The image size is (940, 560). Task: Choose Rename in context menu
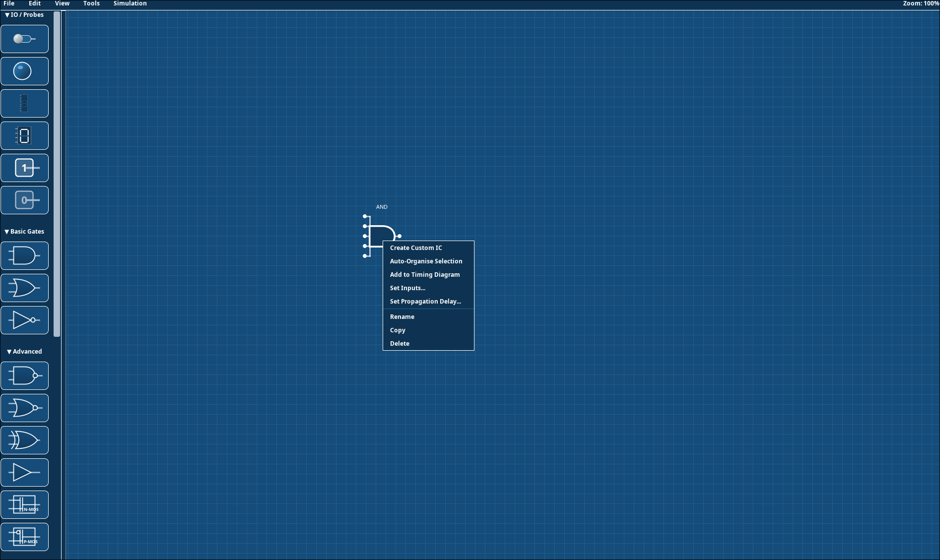coord(428,317)
